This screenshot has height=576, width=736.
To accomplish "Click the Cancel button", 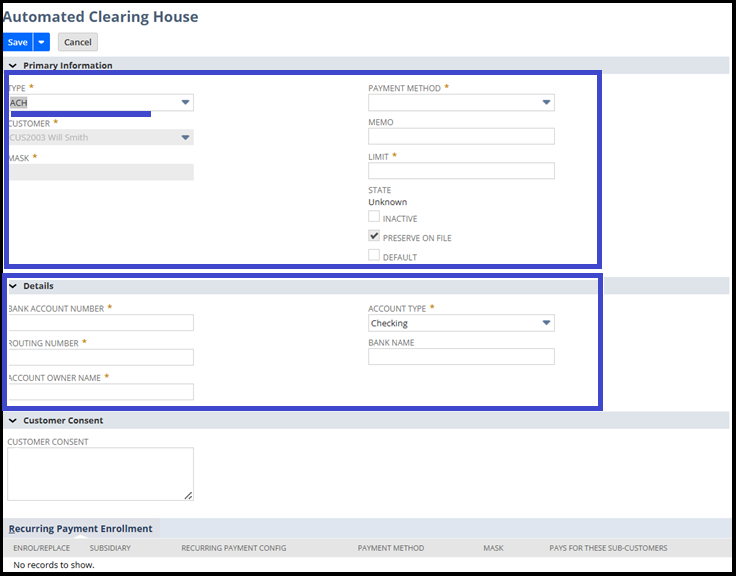I will (x=78, y=42).
